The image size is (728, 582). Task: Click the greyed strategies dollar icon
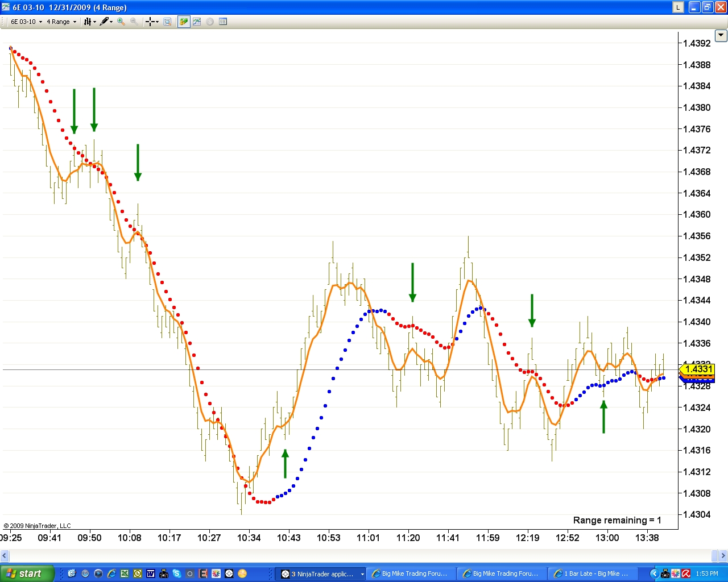pos(210,22)
